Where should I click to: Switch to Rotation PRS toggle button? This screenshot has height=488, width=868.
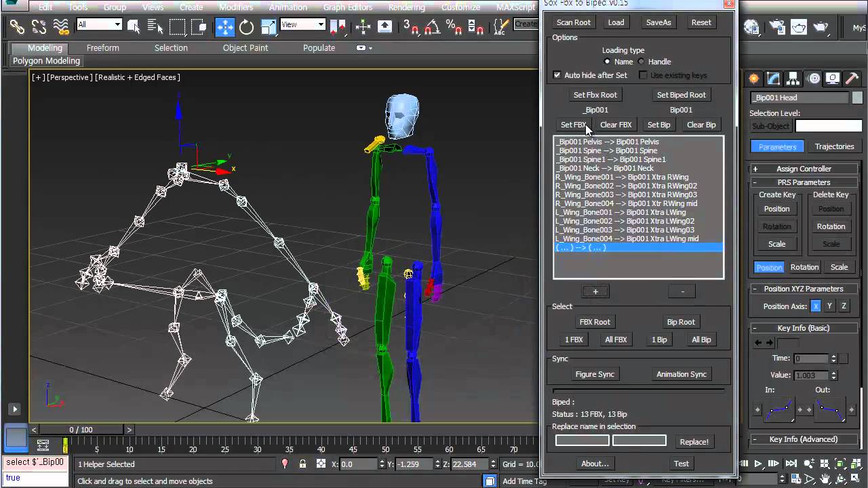[x=804, y=267]
